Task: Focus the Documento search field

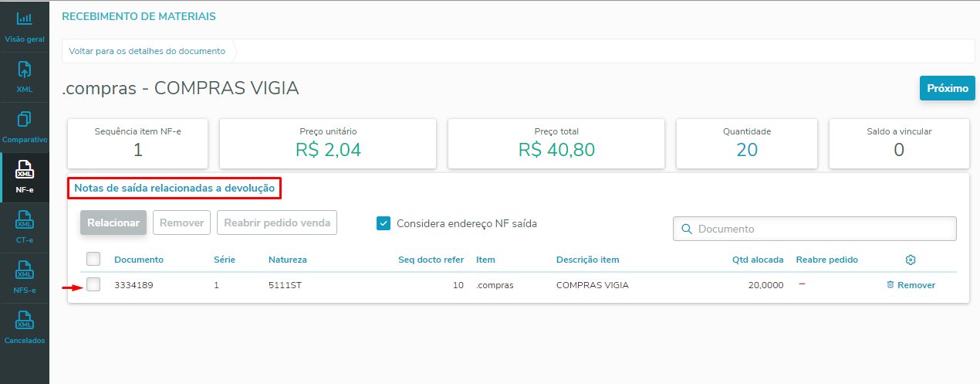Action: [815, 229]
